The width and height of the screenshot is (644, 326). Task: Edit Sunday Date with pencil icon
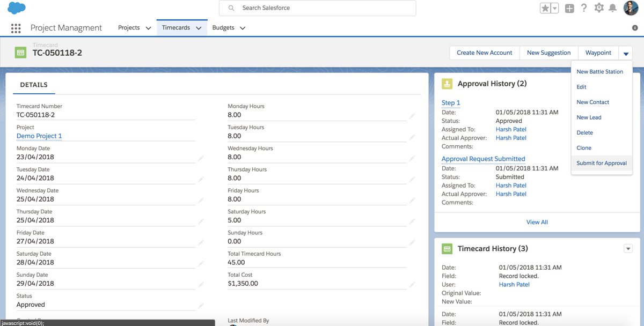(201, 284)
